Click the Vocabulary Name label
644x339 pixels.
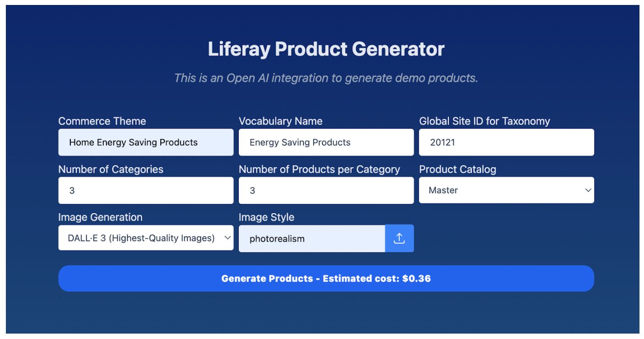(x=280, y=121)
